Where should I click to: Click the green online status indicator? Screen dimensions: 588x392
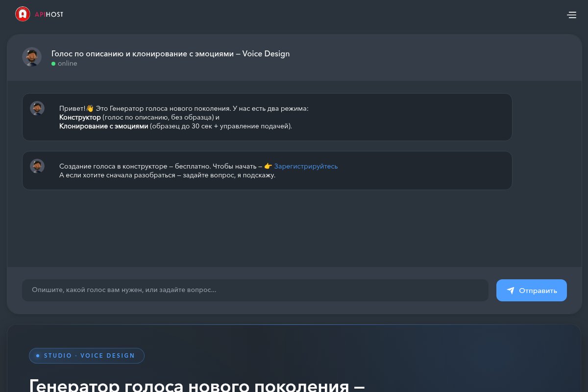(53, 64)
